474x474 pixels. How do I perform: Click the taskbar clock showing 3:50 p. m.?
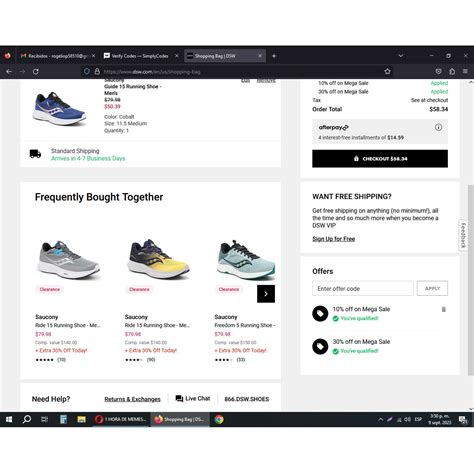[440, 419]
